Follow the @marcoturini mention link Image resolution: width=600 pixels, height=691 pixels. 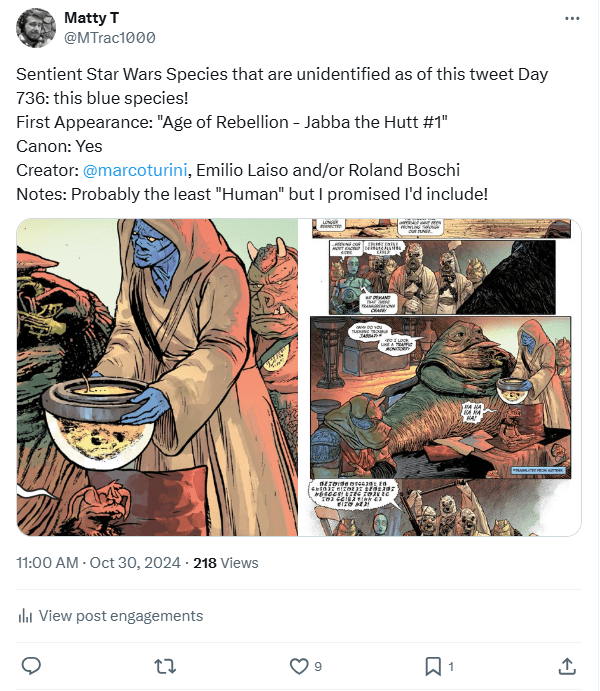(x=130, y=169)
